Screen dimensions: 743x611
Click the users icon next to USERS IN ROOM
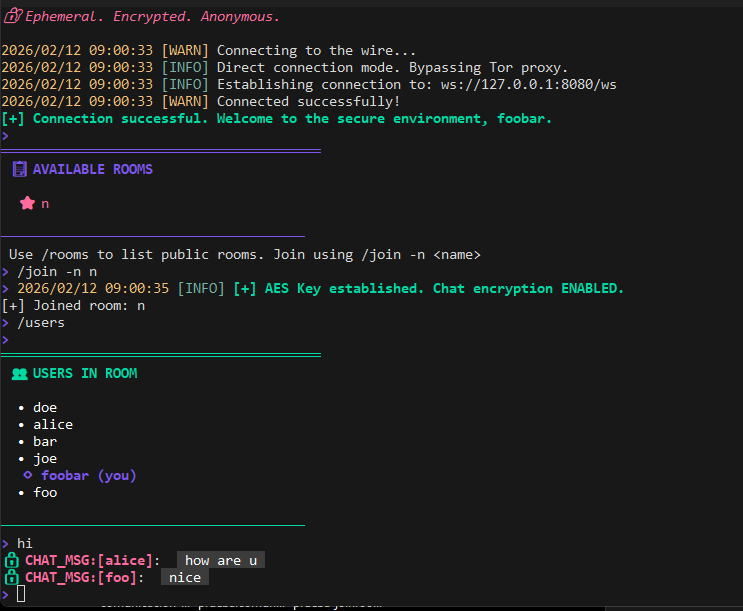[19, 374]
